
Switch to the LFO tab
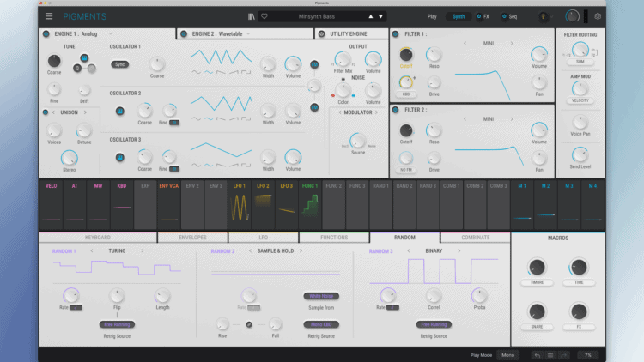tap(264, 238)
